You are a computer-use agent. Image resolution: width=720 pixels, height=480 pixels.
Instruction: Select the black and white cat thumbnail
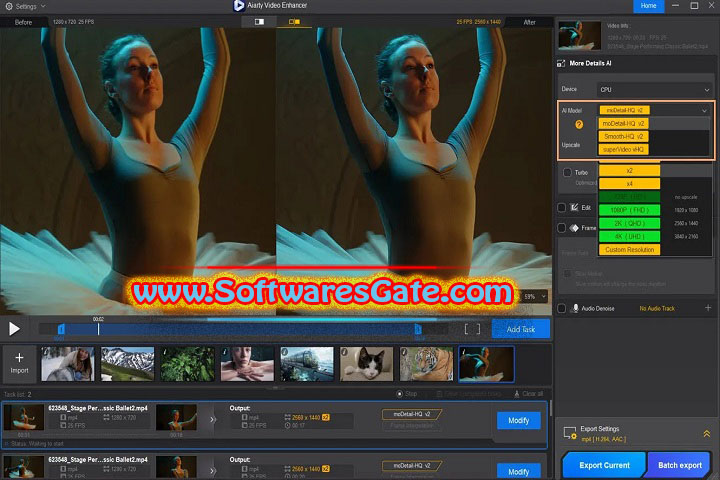click(366, 364)
